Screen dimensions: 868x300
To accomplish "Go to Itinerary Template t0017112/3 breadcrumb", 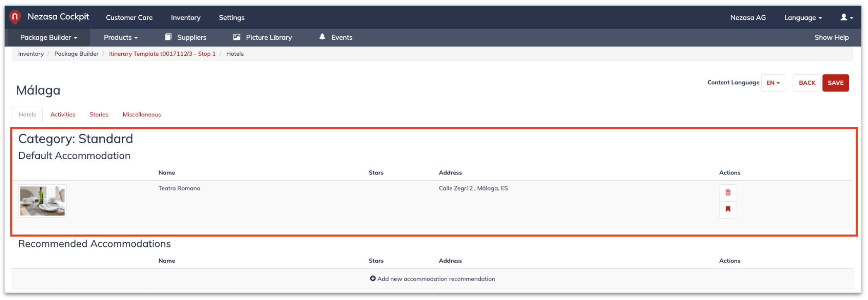I will tap(163, 54).
